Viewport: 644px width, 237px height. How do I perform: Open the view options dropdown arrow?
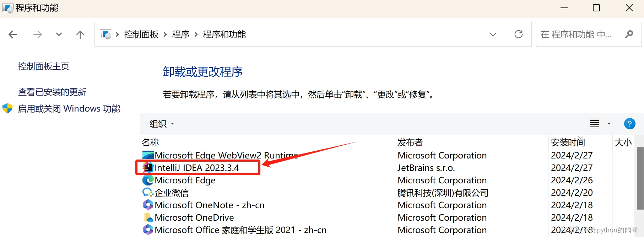(609, 124)
